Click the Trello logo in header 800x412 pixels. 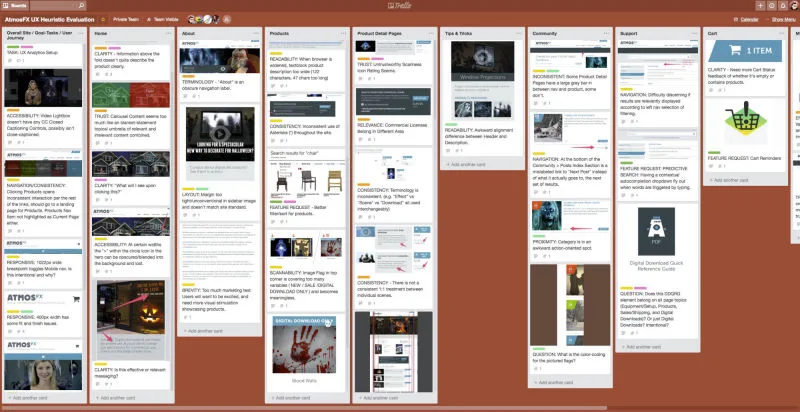click(399, 6)
